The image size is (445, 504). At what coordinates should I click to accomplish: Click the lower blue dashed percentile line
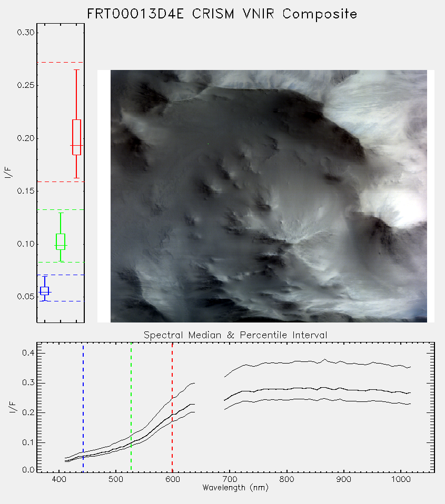pos(61,301)
